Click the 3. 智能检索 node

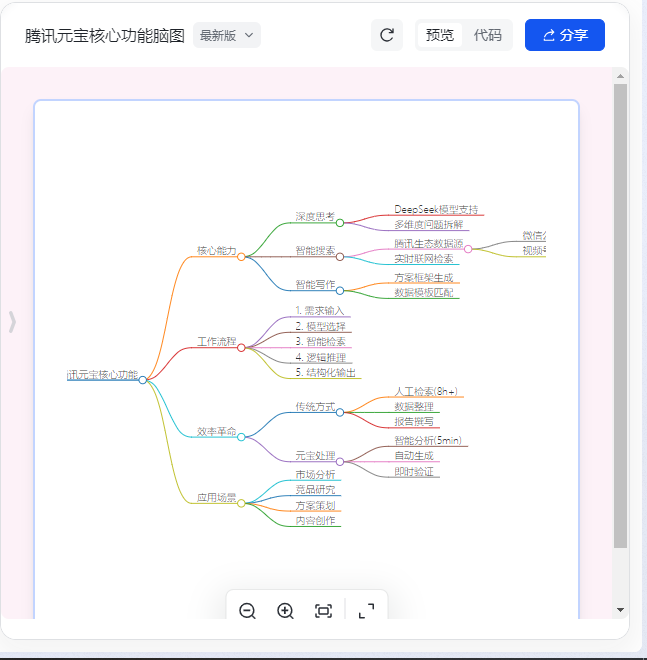(x=320, y=341)
